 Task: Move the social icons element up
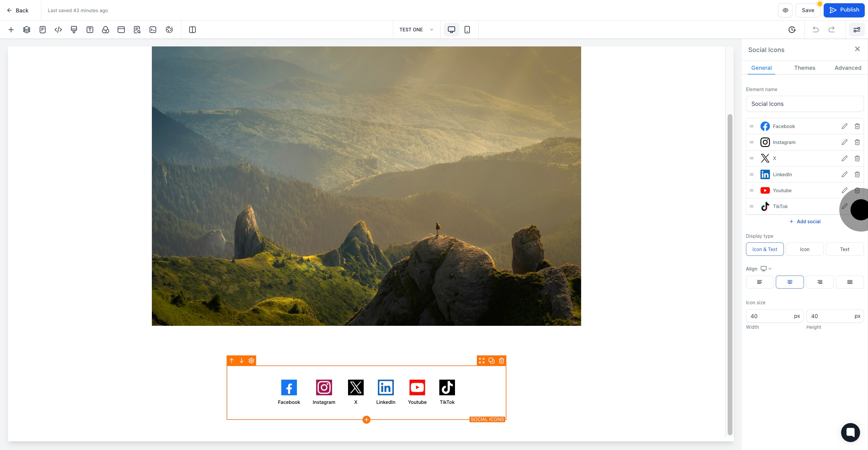pyautogui.click(x=232, y=361)
